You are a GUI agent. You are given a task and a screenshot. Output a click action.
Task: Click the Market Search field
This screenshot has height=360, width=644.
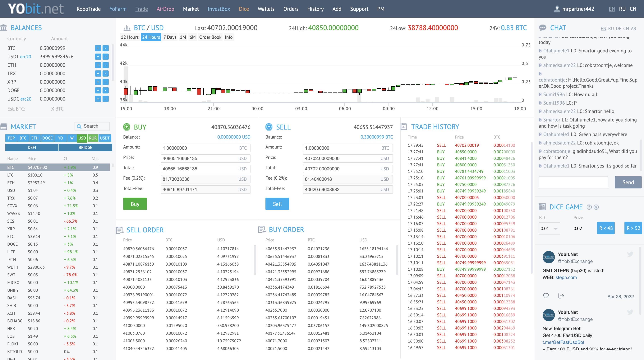[92, 126]
